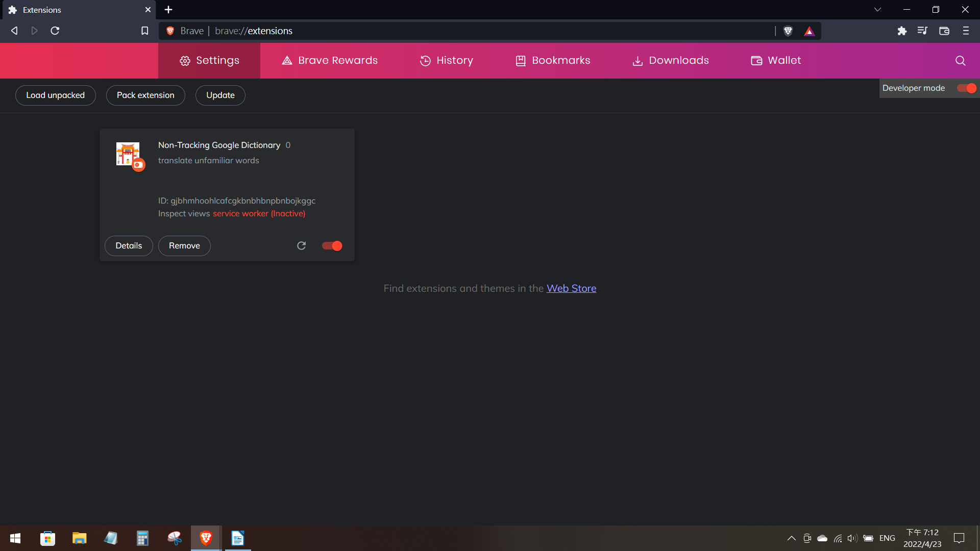Viewport: 980px width, 551px height.
Task: Expand the tab search chevron
Action: tap(877, 10)
